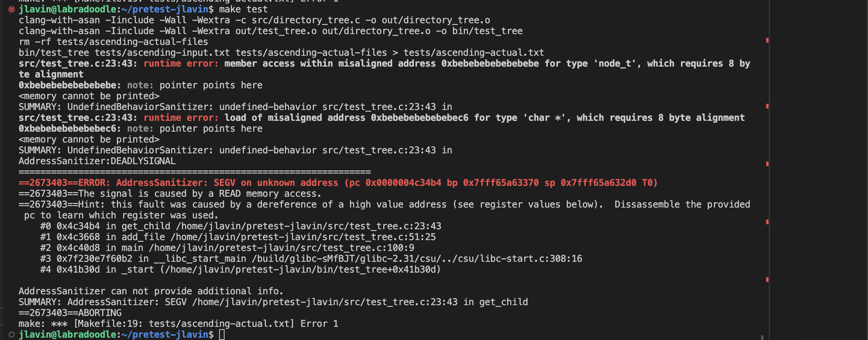Open the out/test_tree.o path link
The width and height of the screenshot is (868, 340).
pyautogui.click(x=276, y=31)
